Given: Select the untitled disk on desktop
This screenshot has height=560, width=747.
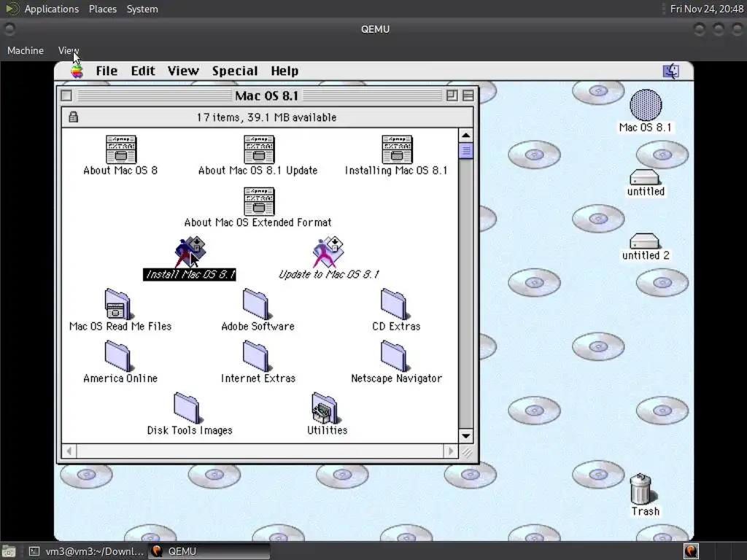Looking at the screenshot, I should tap(645, 177).
